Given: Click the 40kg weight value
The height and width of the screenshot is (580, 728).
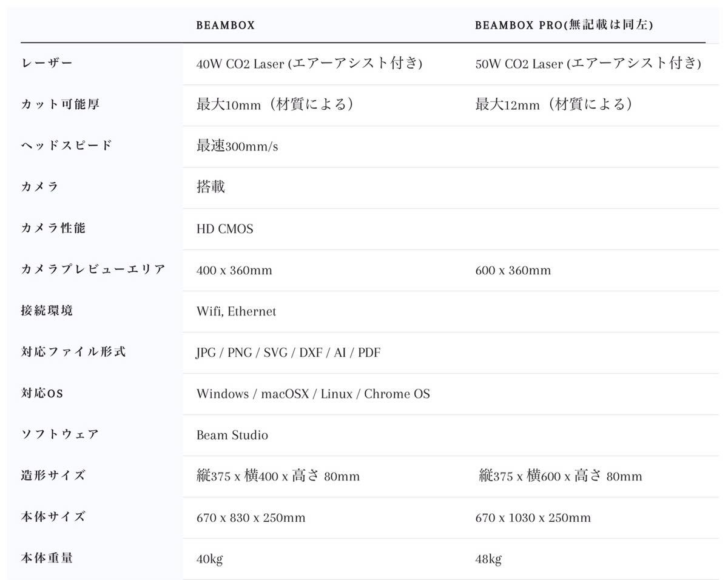Looking at the screenshot, I should (x=209, y=559).
